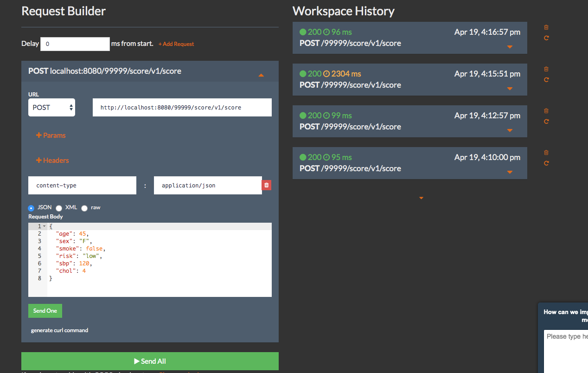Click the + Add Request link
588x373 pixels.
click(176, 44)
